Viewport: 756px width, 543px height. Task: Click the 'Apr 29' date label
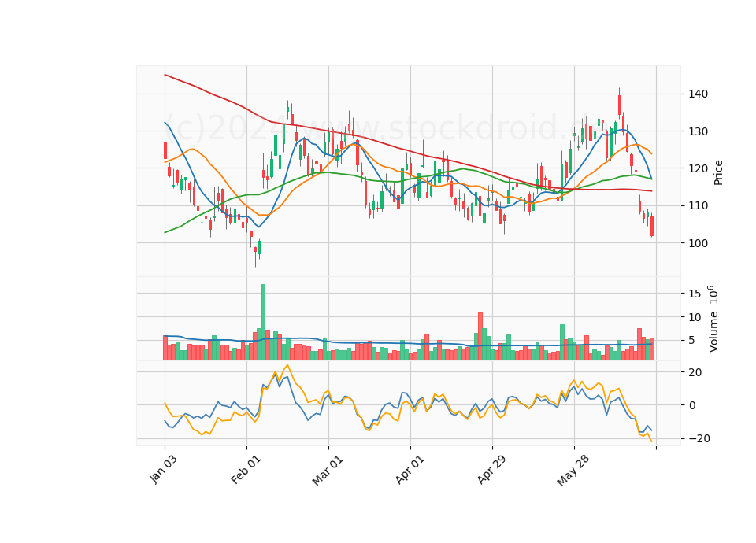click(491, 469)
